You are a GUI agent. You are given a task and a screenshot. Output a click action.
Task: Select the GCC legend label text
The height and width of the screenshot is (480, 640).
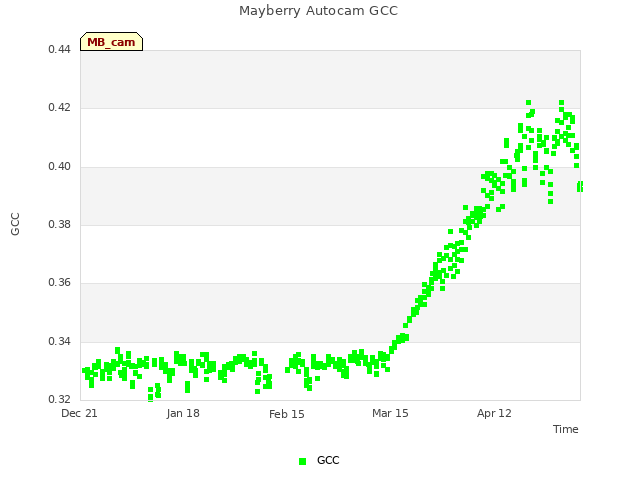click(328, 460)
